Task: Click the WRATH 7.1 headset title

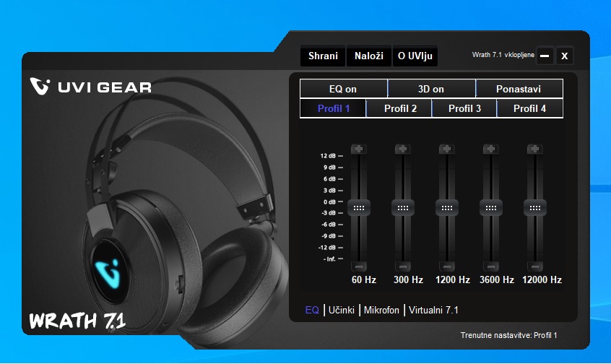Action: (x=77, y=321)
